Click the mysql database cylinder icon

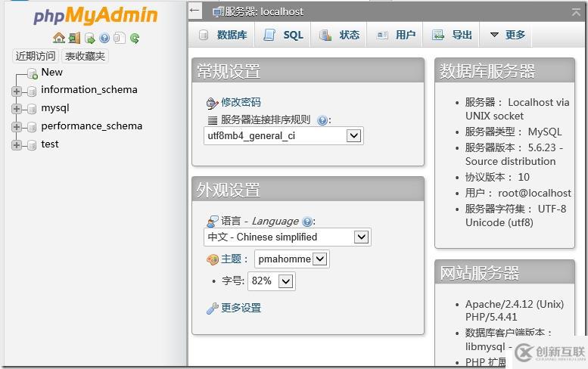[x=32, y=109]
